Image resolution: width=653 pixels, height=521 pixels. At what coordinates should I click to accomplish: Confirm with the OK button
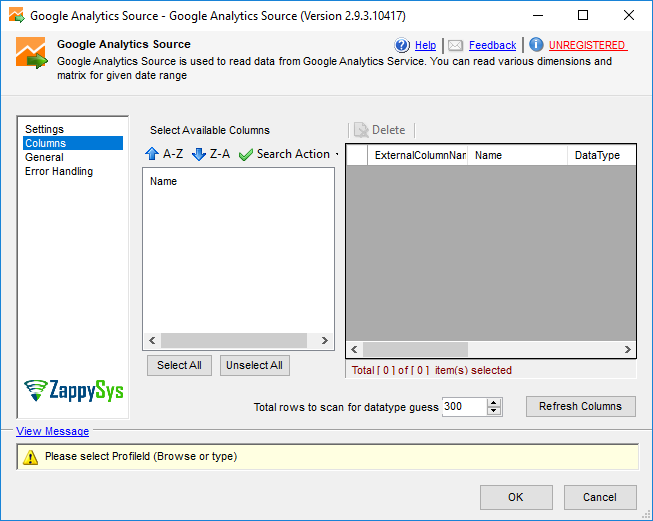pyautogui.click(x=516, y=497)
